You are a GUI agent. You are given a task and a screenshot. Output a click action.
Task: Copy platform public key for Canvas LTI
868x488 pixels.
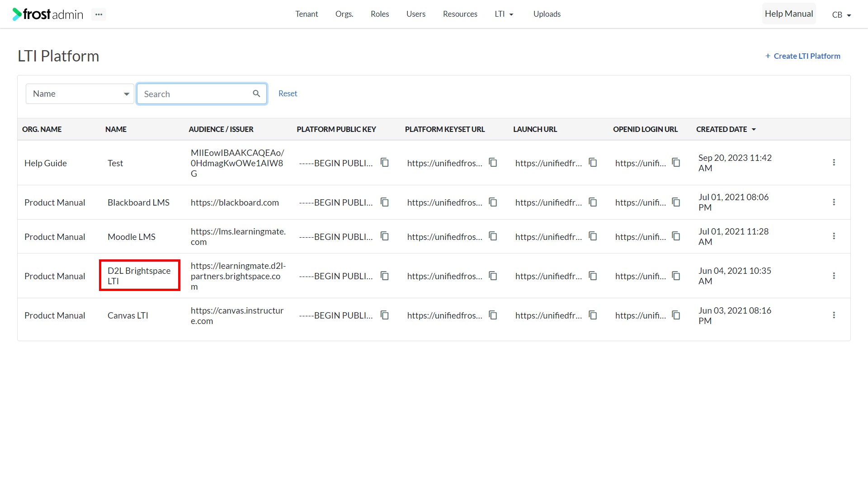click(385, 315)
